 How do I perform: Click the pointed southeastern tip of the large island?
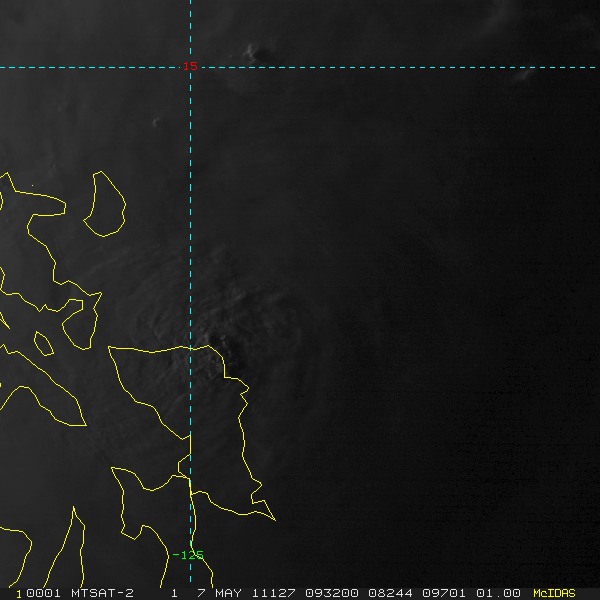(274, 519)
